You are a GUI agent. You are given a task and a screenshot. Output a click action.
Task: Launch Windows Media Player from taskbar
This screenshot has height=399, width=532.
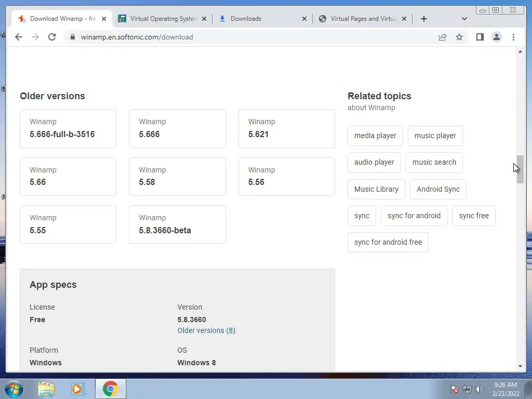coord(78,389)
